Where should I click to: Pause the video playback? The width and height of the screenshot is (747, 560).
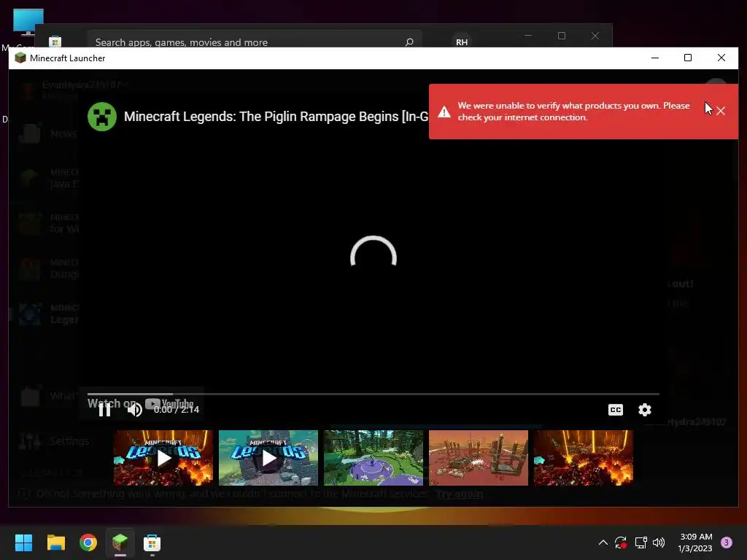104,410
